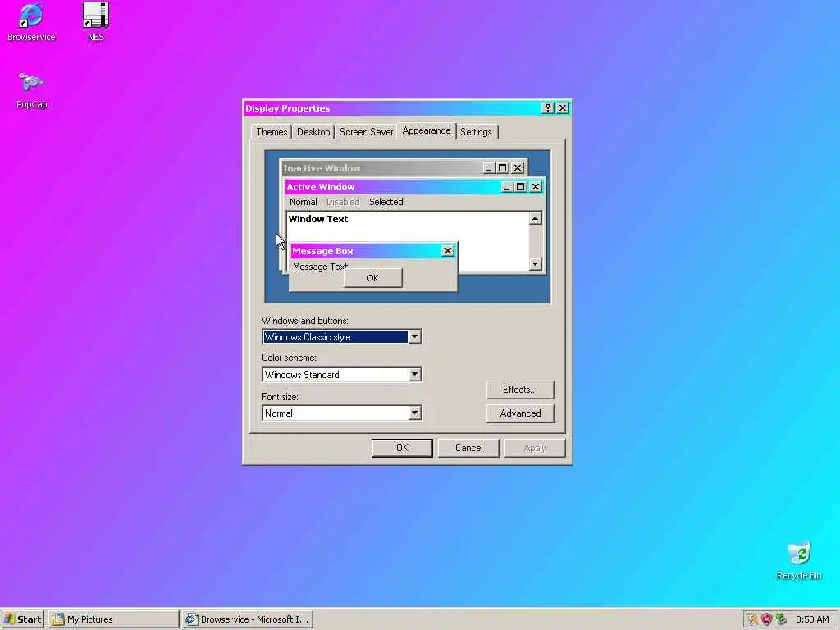840x630 pixels.
Task: Click the Normal font size field
Action: (342, 413)
